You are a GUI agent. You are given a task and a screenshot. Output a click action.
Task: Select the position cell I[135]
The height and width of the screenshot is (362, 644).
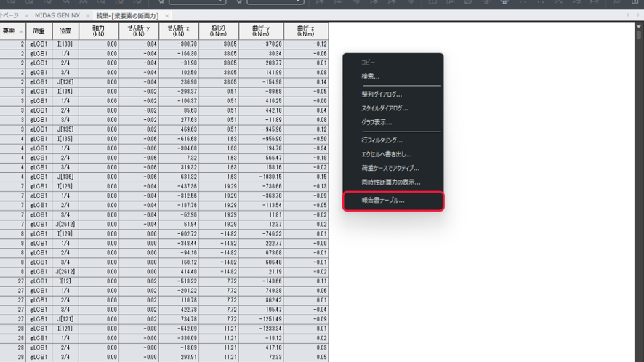[65, 139]
